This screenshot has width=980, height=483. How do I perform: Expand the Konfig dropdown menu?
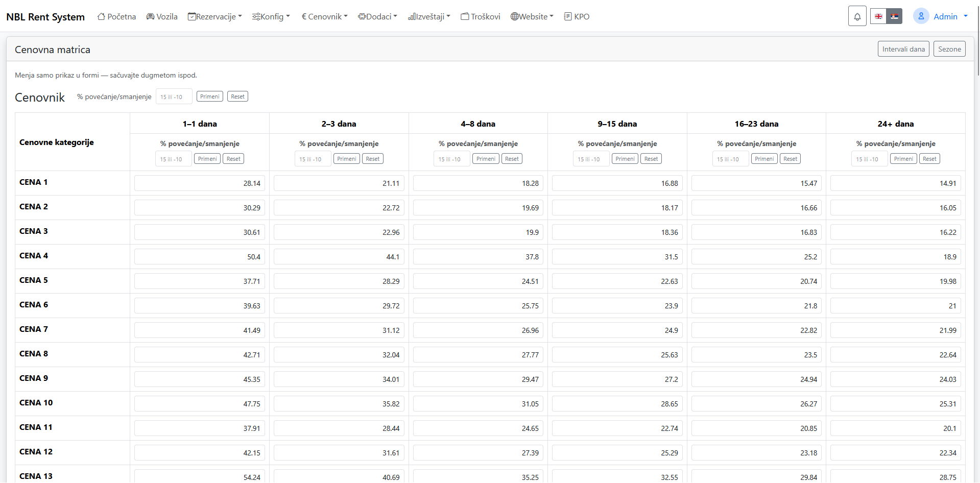tap(271, 16)
